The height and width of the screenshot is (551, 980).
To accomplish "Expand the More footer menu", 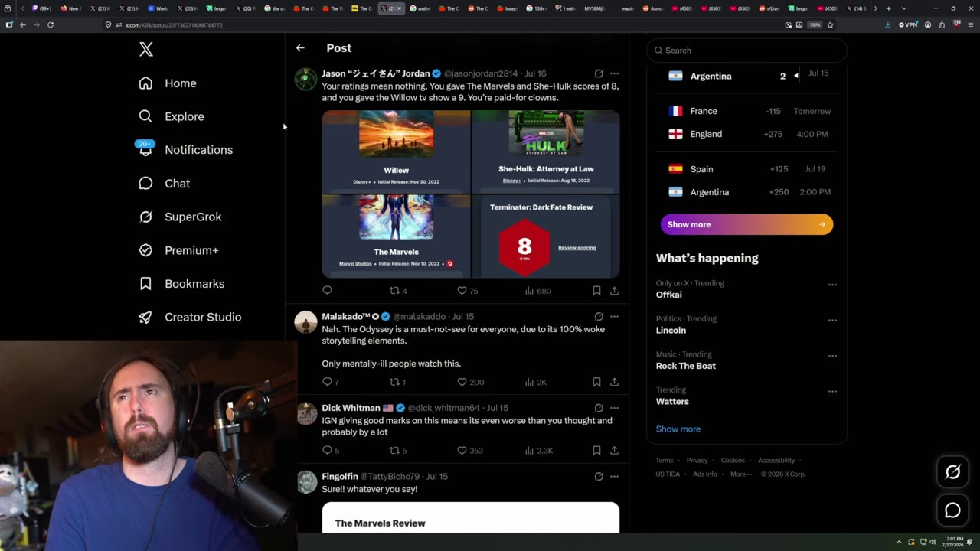I will (740, 474).
